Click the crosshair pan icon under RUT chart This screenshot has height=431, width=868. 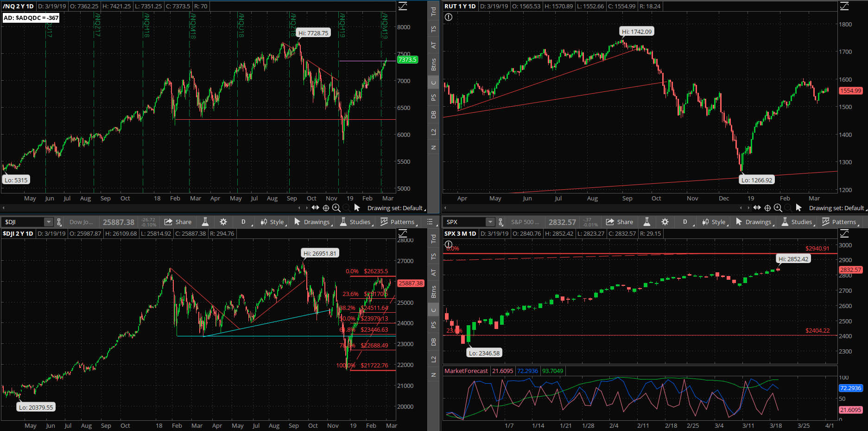[767, 208]
